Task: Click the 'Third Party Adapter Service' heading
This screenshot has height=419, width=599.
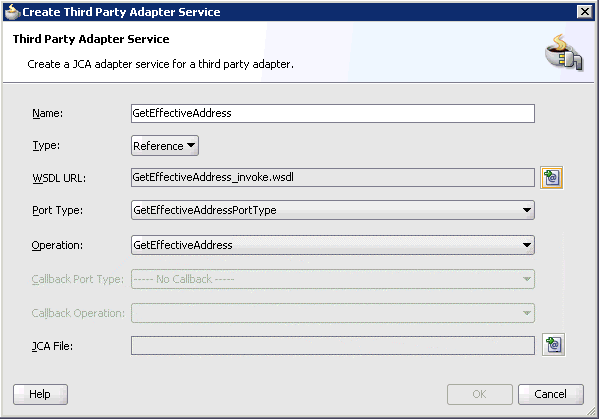Action: 91,39
